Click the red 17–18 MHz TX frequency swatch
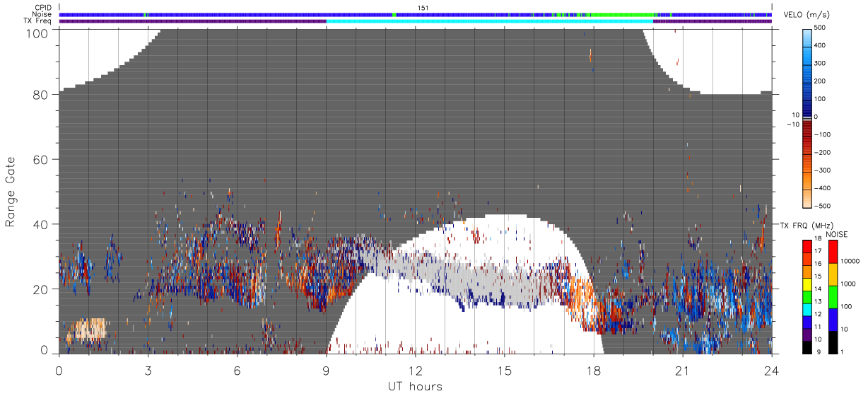 (x=807, y=247)
